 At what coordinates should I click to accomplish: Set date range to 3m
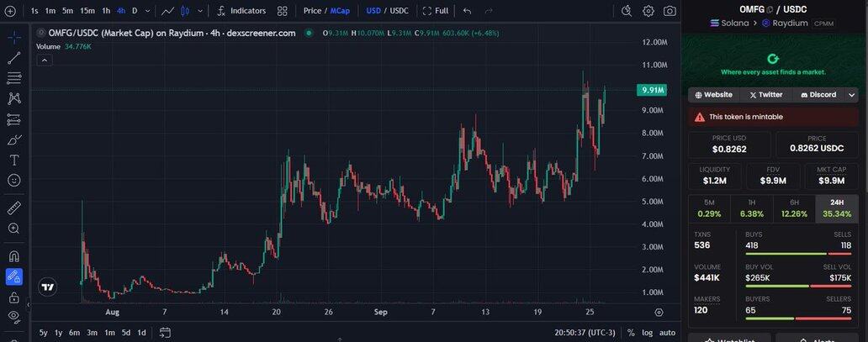point(92,333)
